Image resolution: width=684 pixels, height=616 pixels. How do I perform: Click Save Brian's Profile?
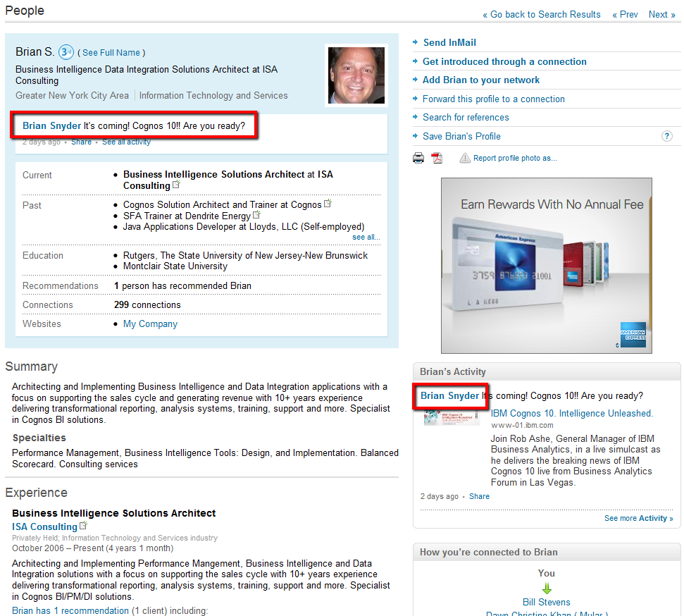(x=461, y=136)
